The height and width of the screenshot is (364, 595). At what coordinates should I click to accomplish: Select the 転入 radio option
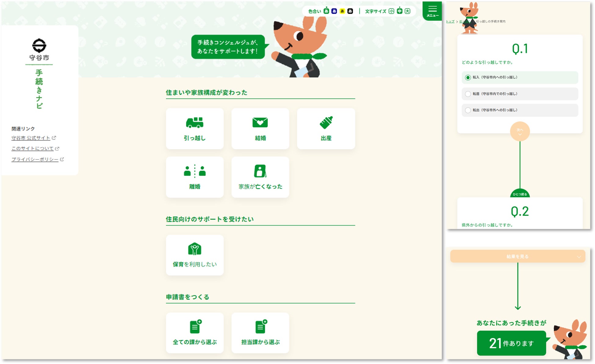pos(468,77)
